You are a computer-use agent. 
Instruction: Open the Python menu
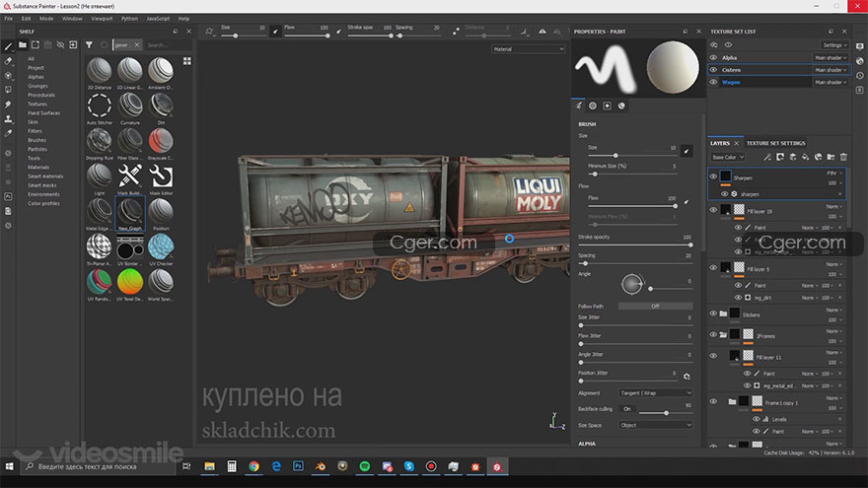coord(129,19)
